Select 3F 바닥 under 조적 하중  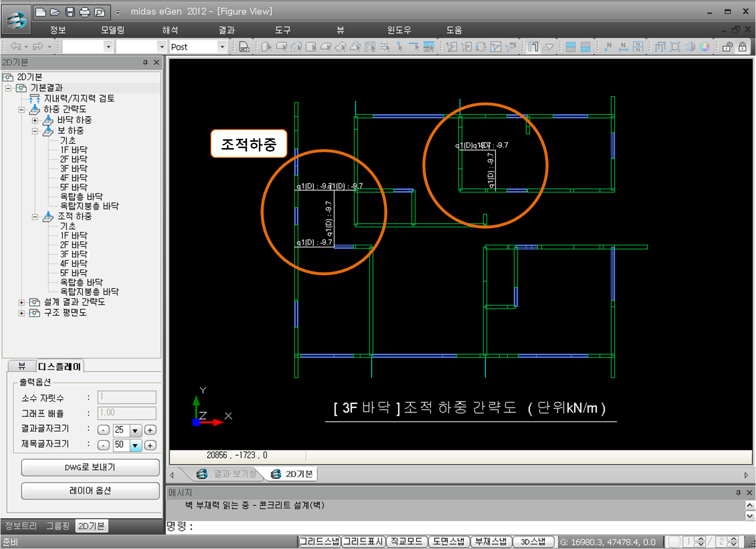(x=74, y=254)
